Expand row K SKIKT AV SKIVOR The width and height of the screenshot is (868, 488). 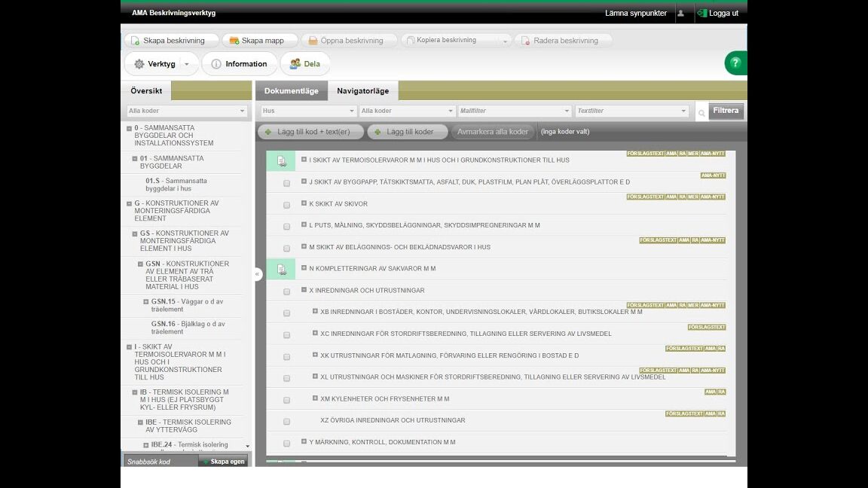coord(304,203)
